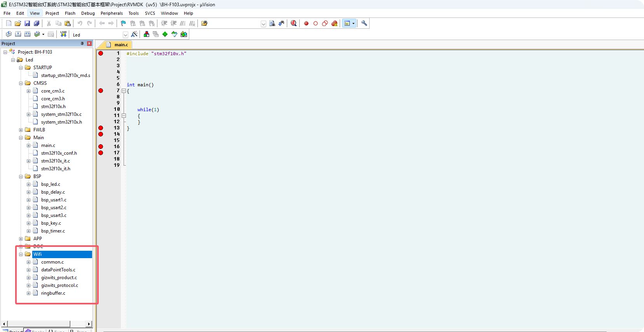Click the Download (LOAD) to flash icon

pos(63,34)
